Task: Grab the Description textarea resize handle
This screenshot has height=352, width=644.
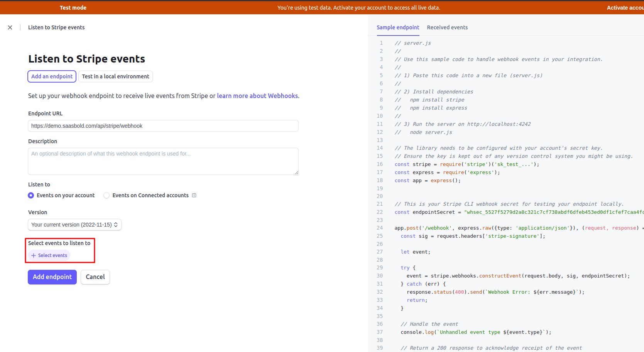Action: [296, 172]
